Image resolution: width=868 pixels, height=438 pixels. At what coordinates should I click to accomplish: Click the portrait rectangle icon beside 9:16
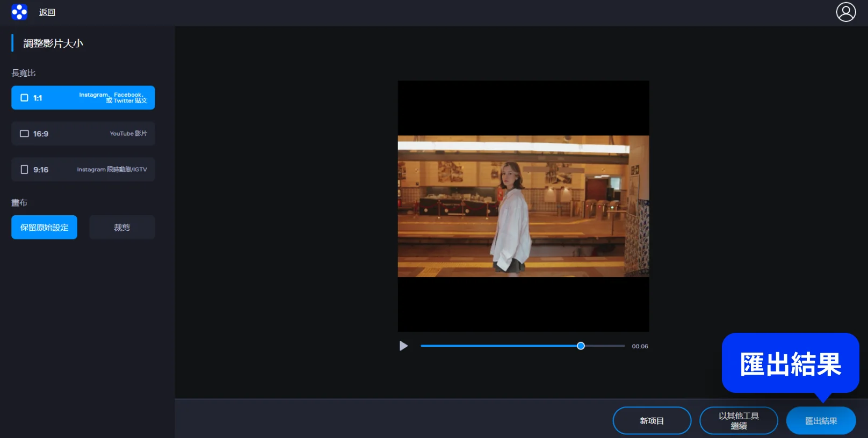tap(24, 170)
